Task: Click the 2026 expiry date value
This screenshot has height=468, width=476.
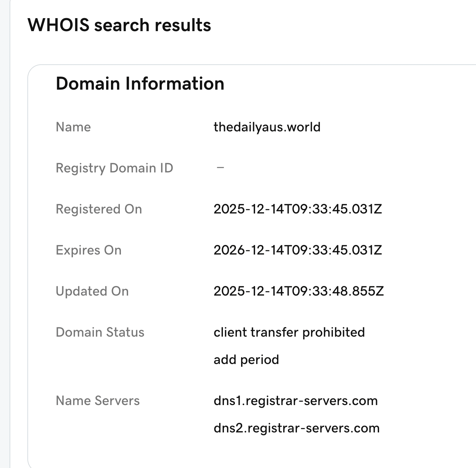Action: click(x=298, y=250)
